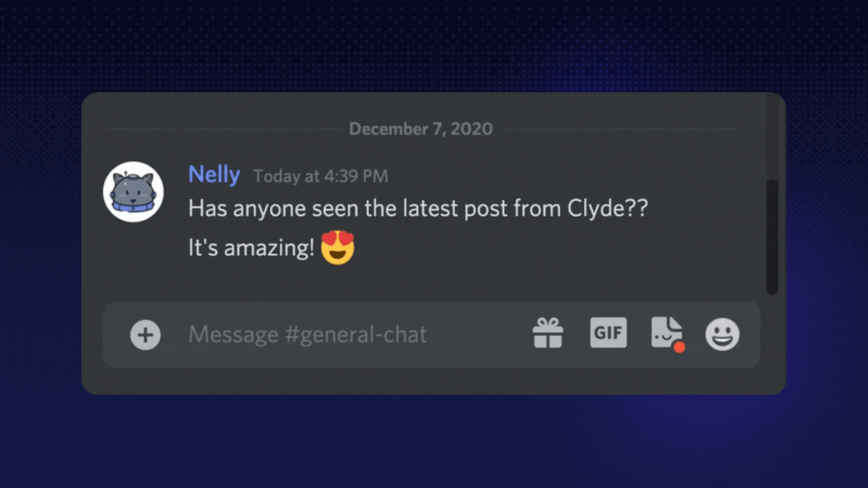Image resolution: width=868 pixels, height=488 pixels.
Task: Click the chat scrollbar thumb
Action: [772, 237]
